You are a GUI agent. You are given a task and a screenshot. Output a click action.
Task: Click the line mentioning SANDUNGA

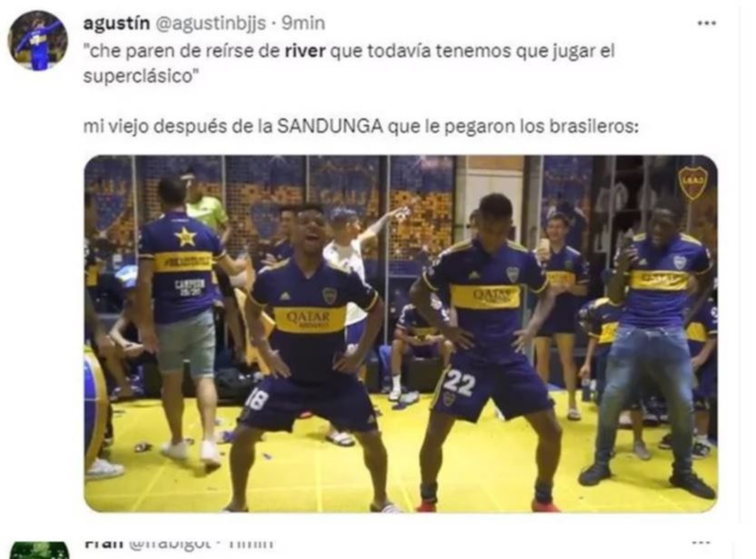[361, 126]
